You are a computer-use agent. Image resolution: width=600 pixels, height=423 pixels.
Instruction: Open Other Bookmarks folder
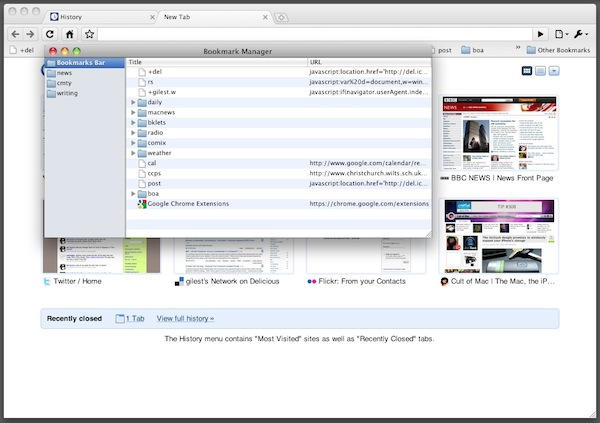(x=558, y=50)
